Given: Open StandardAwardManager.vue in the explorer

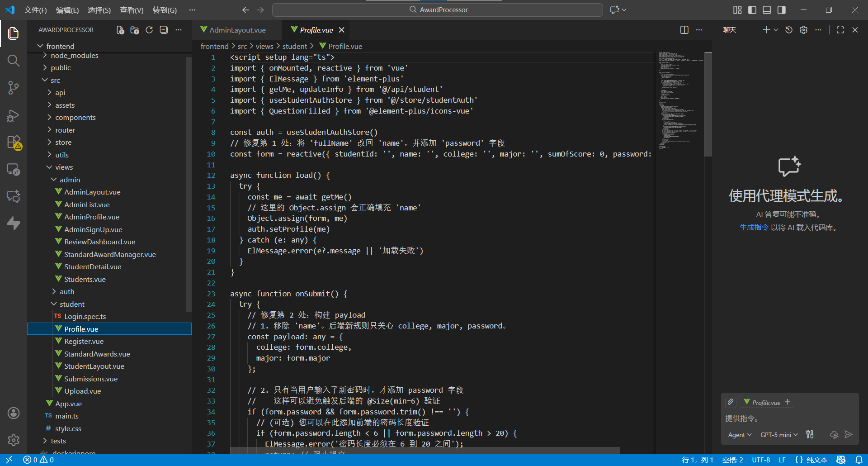Looking at the screenshot, I should (109, 254).
